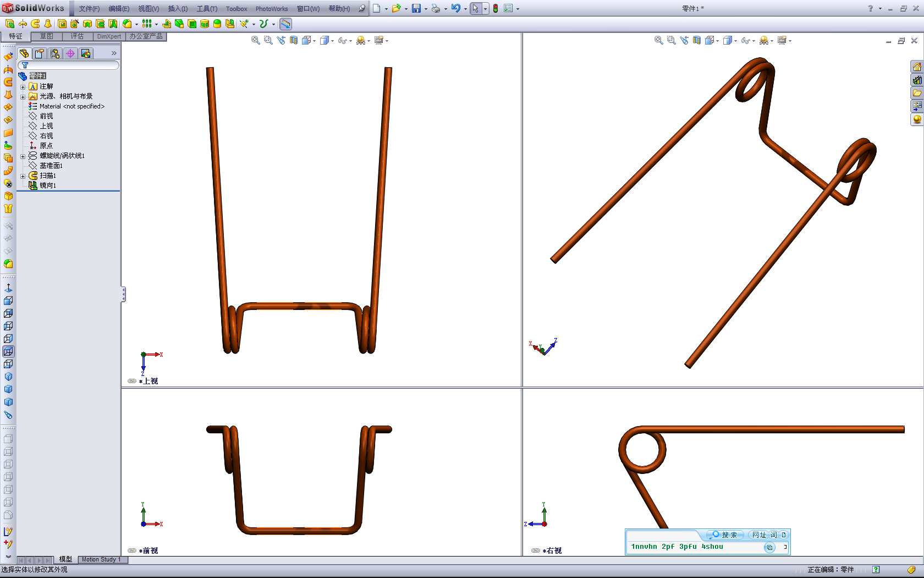Open dropdown arrow next to Select cursor tool

coord(485,9)
